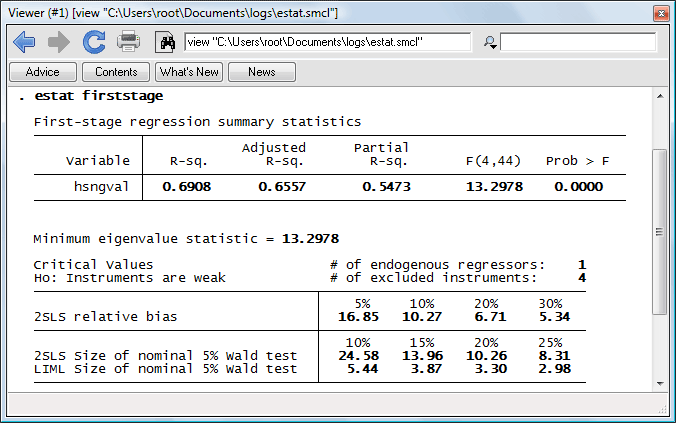676x423 pixels.
Task: Click the Partial R-sq. value 0.5473
Action: point(387,187)
